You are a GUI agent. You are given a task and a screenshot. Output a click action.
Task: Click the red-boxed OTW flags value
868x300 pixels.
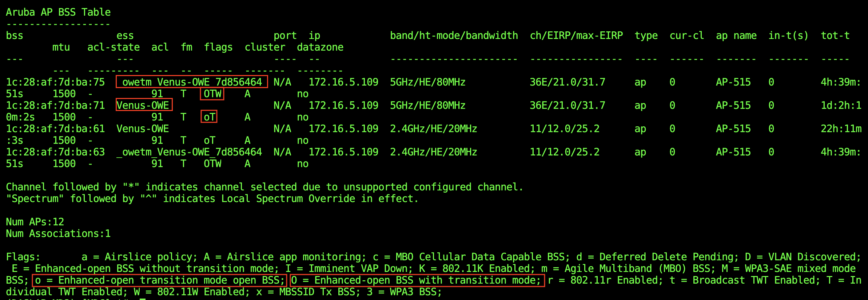point(212,94)
